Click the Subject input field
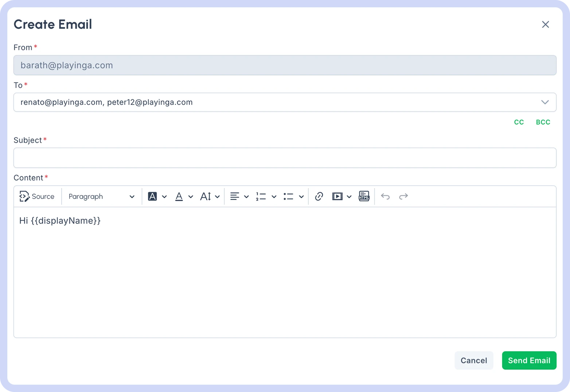Image resolution: width=570 pixels, height=392 pixels. click(285, 158)
